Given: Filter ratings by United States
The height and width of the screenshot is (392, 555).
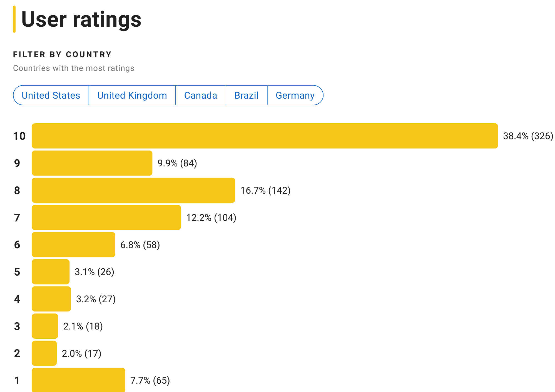Looking at the screenshot, I should pos(51,95).
